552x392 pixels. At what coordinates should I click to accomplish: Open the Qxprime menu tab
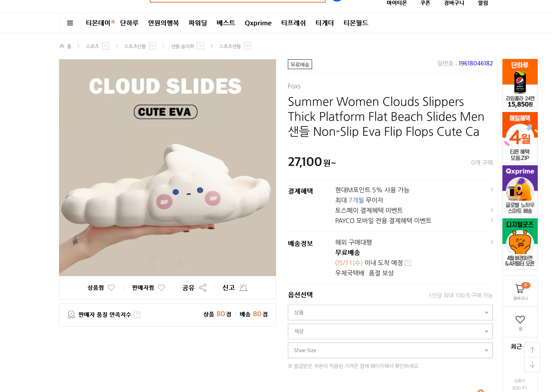(258, 23)
